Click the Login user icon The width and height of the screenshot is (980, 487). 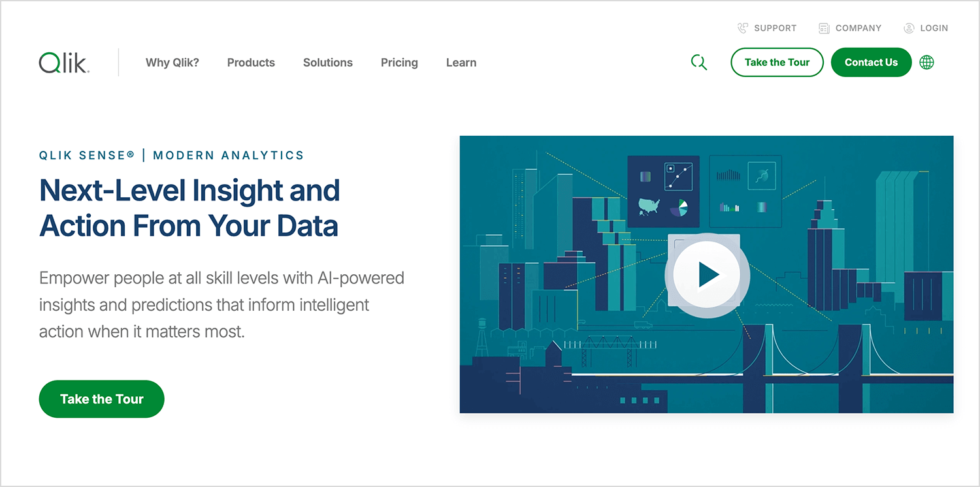coord(909,28)
